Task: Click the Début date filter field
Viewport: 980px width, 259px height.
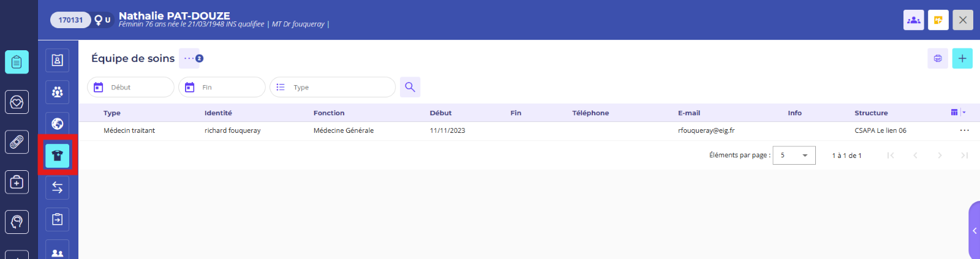Action: (x=131, y=88)
